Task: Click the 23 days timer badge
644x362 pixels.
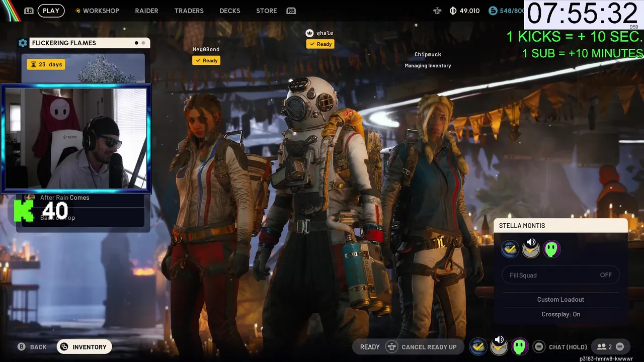Action: click(46, 64)
